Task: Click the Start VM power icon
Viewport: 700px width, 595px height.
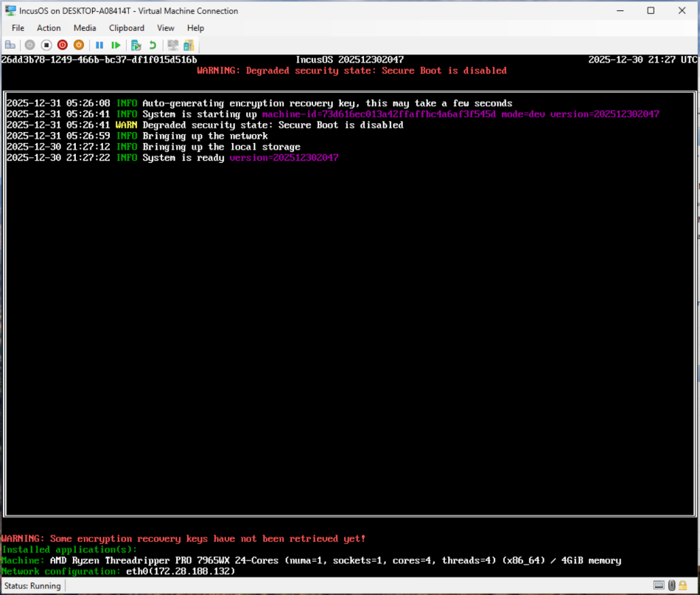Action: (x=29, y=45)
